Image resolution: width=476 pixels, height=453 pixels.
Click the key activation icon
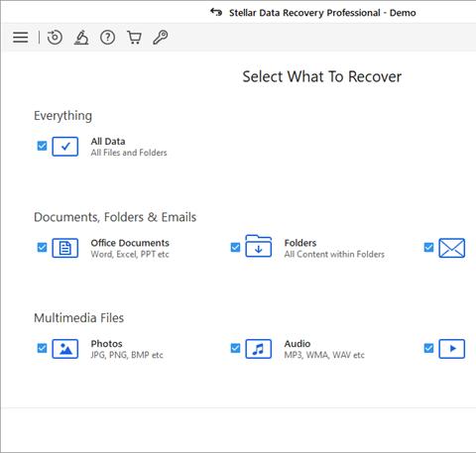(161, 37)
